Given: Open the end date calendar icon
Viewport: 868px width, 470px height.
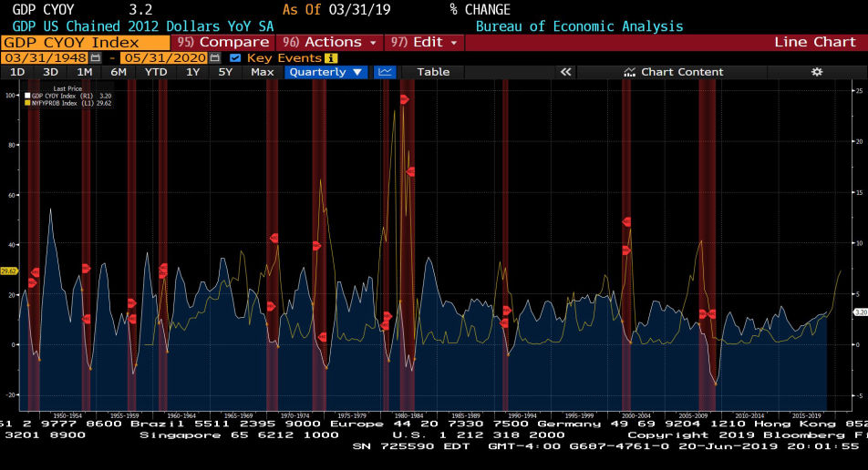Looking at the screenshot, I should (x=215, y=58).
